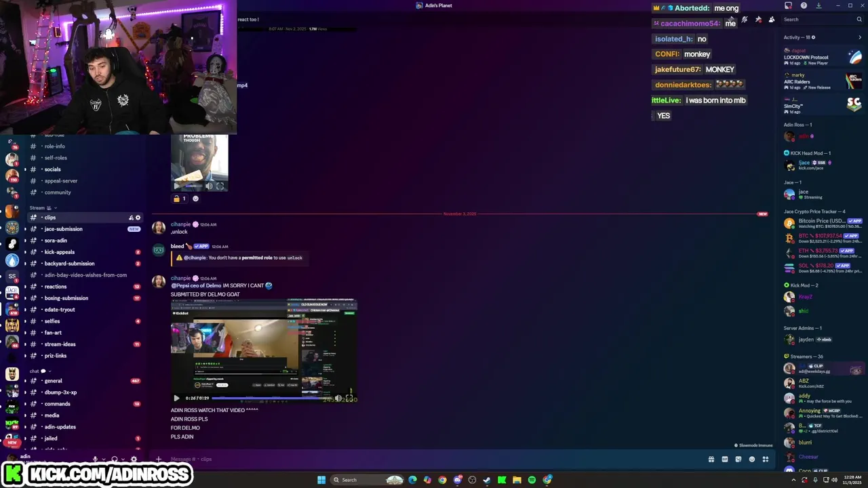Viewport: 868px width, 488px height.
Task: Open the Discord inbox icon in title bar
Action: (788, 5)
